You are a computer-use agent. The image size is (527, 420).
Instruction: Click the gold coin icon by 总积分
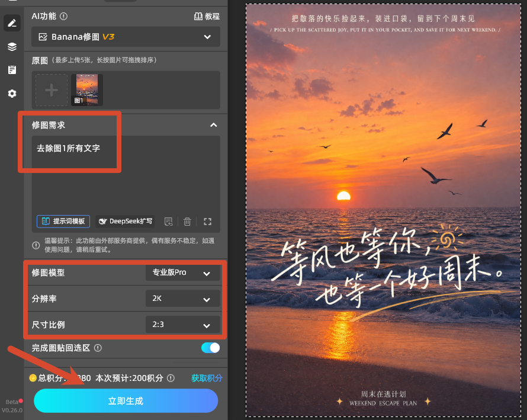point(33,378)
